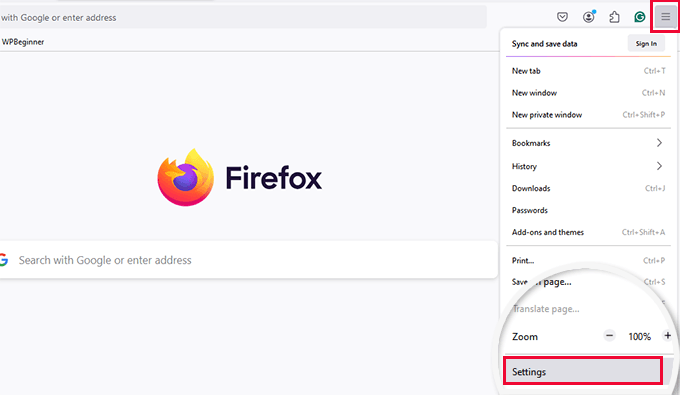Open Downloads from the menu
This screenshot has height=395, width=680.
tap(588, 188)
